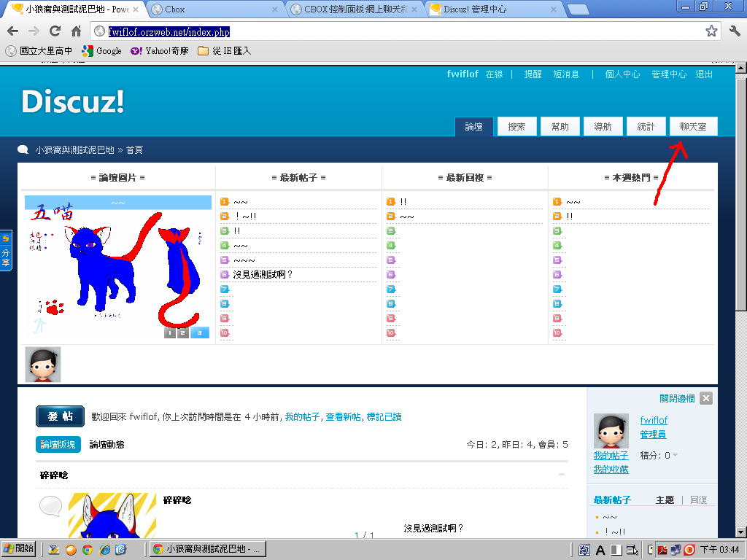Close the Cbox tab
Screen dimensions: 747x560
[275, 9]
